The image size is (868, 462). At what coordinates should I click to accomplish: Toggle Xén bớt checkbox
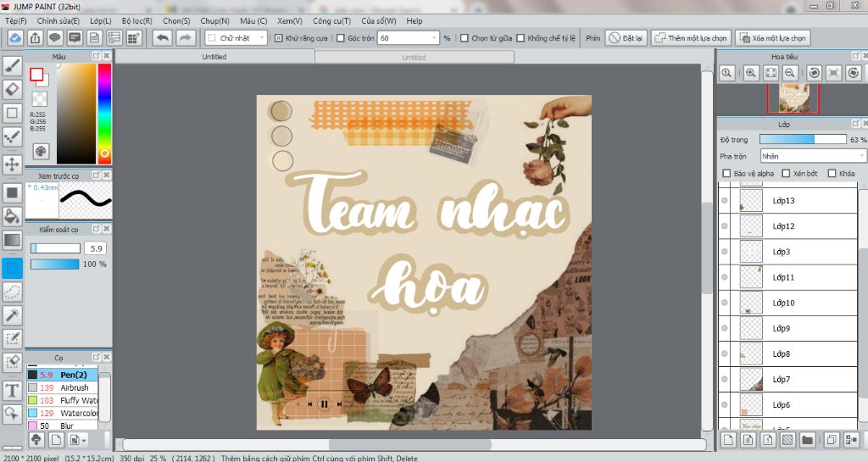[786, 173]
